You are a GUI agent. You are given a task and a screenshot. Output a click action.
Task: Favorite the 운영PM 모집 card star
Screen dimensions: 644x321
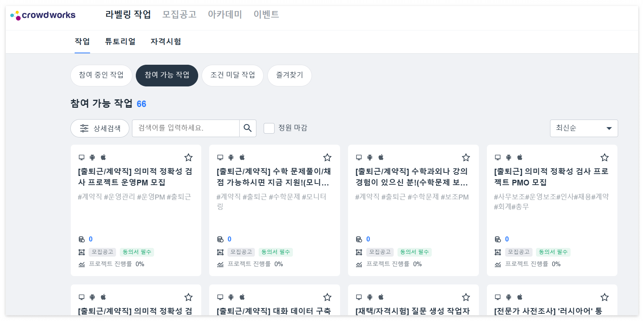coord(188,157)
